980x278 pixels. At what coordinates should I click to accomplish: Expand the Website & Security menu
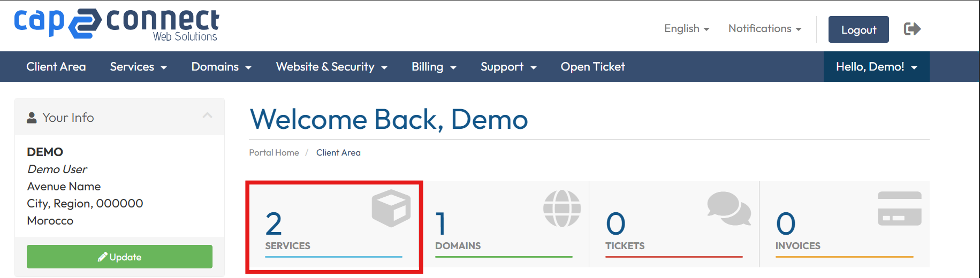[x=331, y=67]
